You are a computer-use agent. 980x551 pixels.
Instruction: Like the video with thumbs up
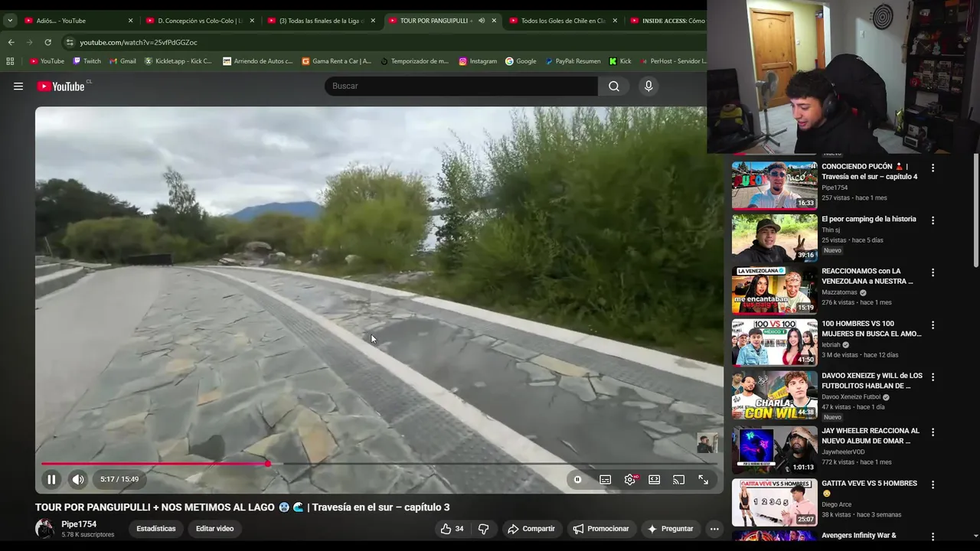pos(452,529)
